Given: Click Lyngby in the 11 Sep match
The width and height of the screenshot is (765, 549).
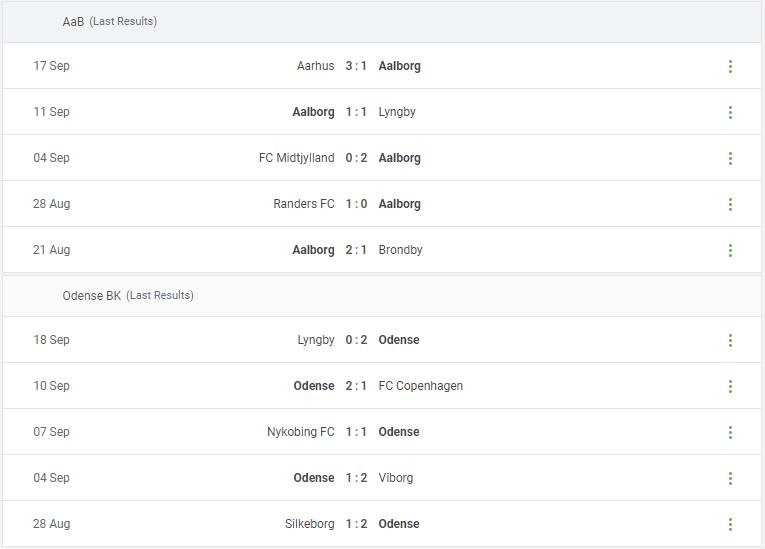Looking at the screenshot, I should click(x=397, y=112).
